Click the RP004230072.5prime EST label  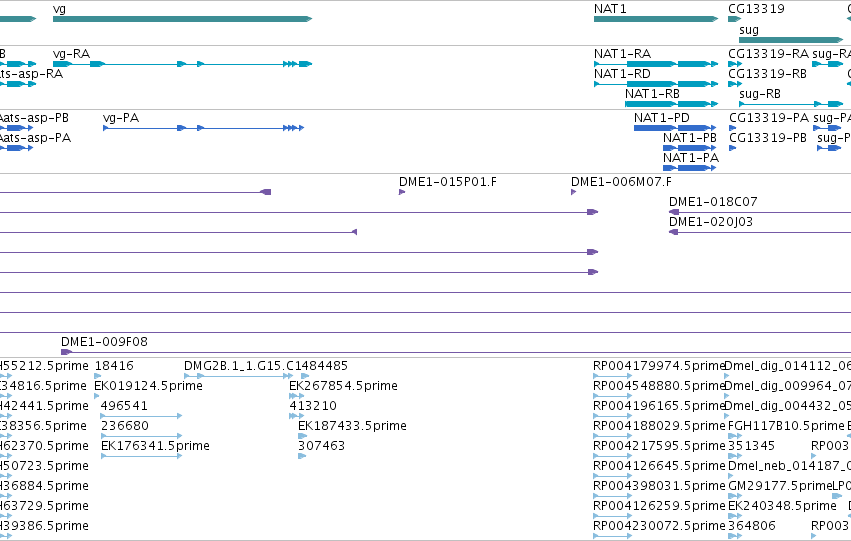click(x=659, y=526)
